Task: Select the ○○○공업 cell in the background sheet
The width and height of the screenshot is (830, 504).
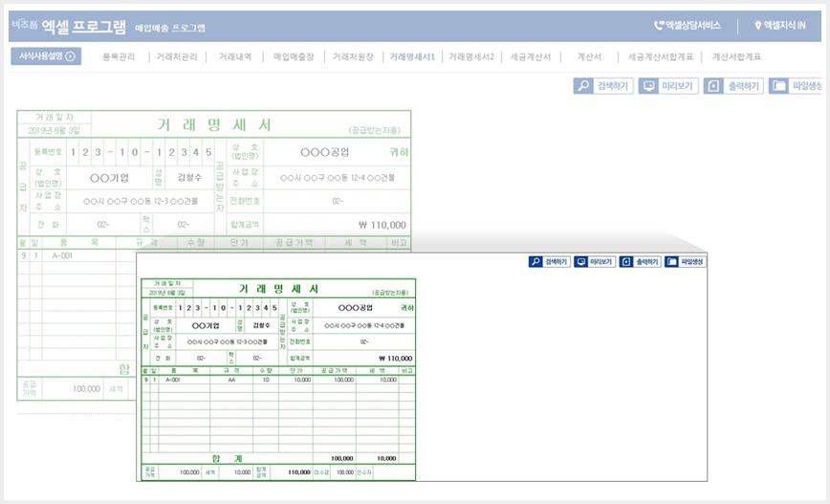Action: 325,152
